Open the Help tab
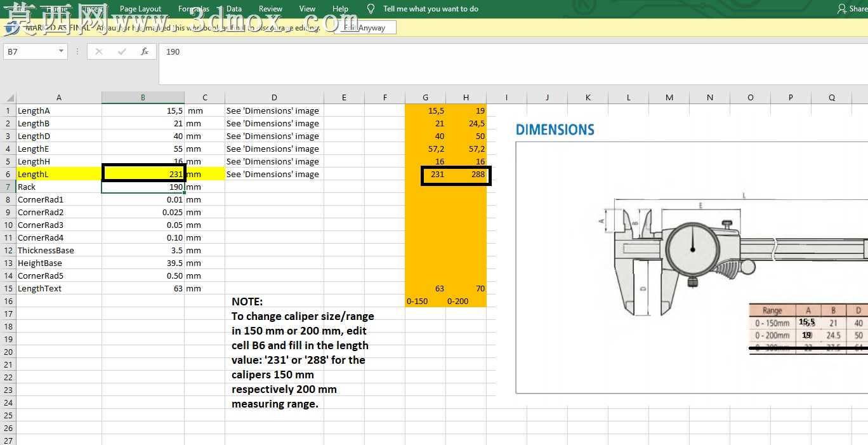This screenshot has height=445, width=868. pyautogui.click(x=340, y=9)
